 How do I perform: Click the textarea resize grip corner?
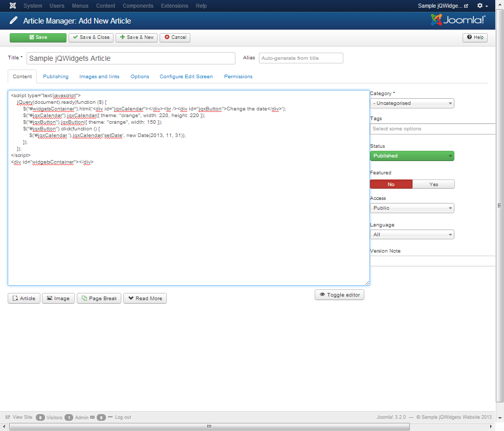pyautogui.click(x=367, y=283)
